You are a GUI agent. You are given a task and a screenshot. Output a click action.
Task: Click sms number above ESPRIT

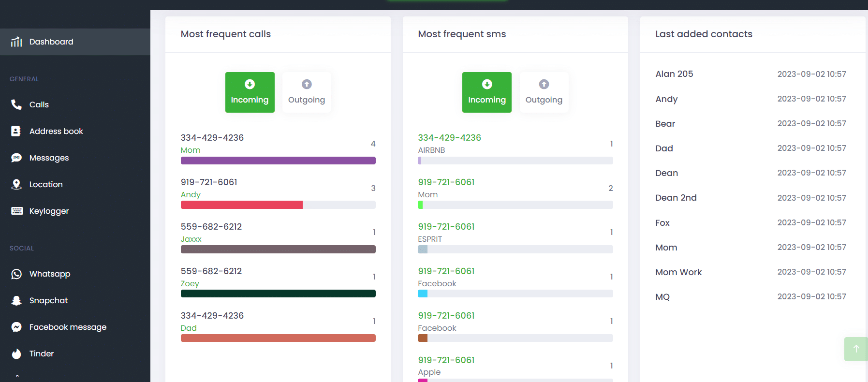pyautogui.click(x=446, y=227)
